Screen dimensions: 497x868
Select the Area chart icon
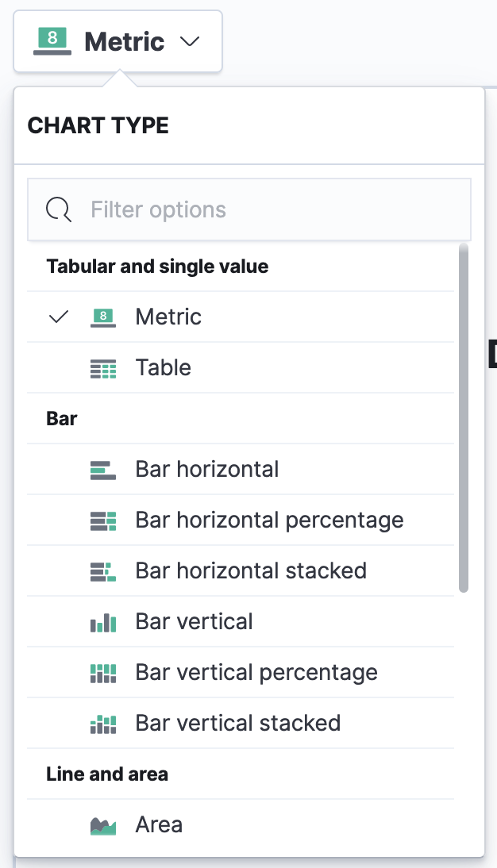(104, 824)
